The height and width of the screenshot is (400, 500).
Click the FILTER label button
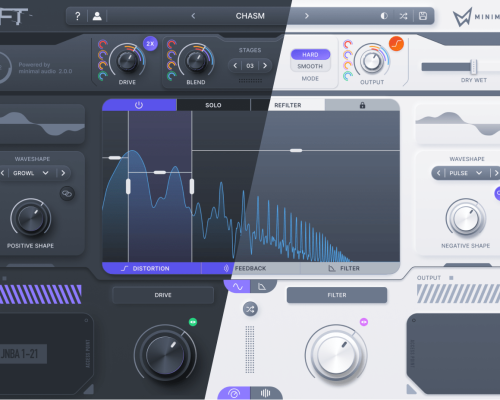[337, 295]
